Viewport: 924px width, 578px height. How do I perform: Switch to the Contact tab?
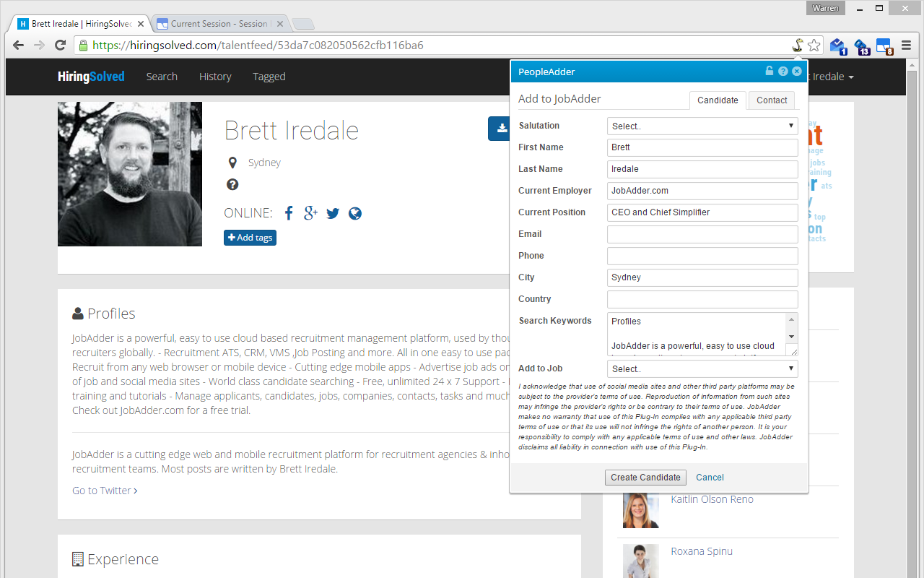(771, 100)
